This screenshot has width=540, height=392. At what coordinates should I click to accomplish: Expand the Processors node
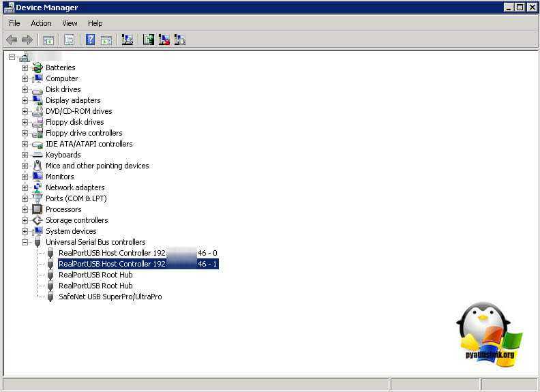(25, 209)
